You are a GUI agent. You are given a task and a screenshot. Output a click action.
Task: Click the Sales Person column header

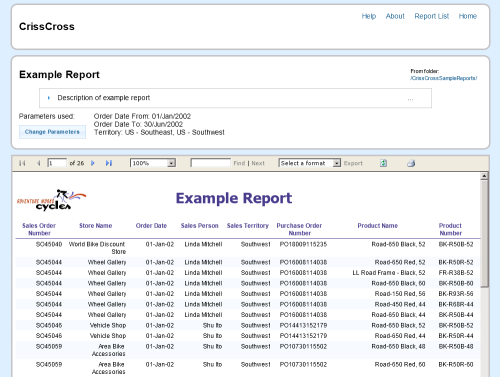(x=200, y=226)
